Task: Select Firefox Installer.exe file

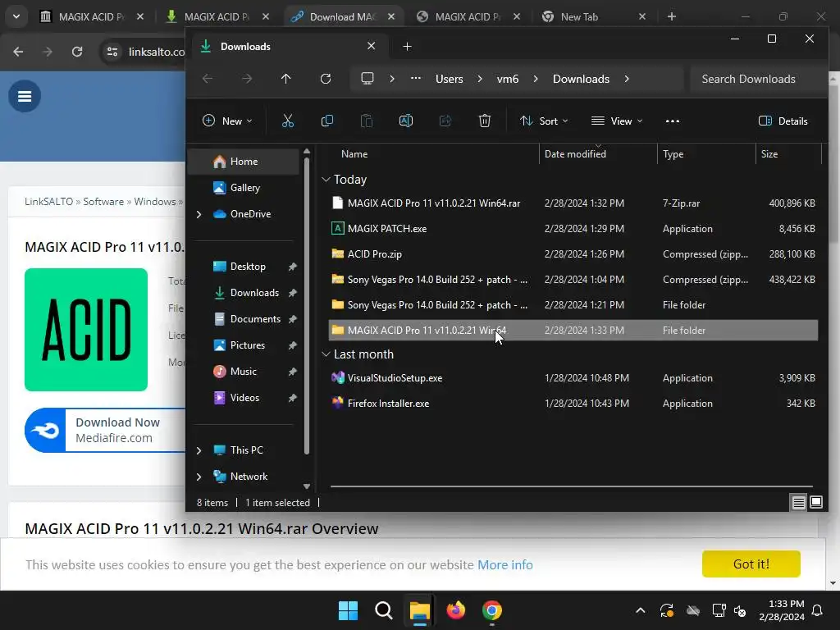Action: [573, 404]
